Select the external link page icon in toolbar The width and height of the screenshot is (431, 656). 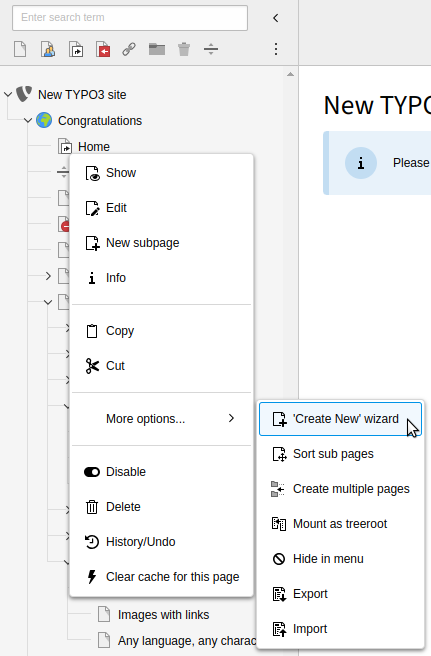(129, 49)
